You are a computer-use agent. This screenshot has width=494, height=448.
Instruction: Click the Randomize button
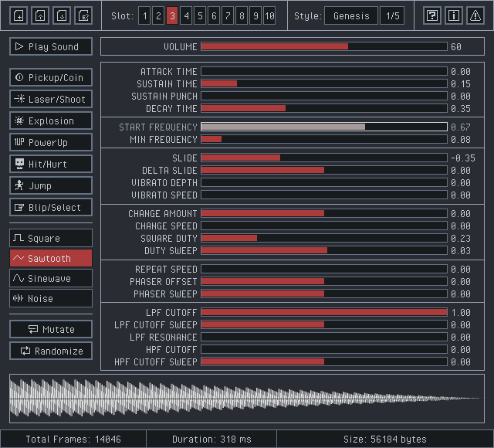pyautogui.click(x=51, y=351)
